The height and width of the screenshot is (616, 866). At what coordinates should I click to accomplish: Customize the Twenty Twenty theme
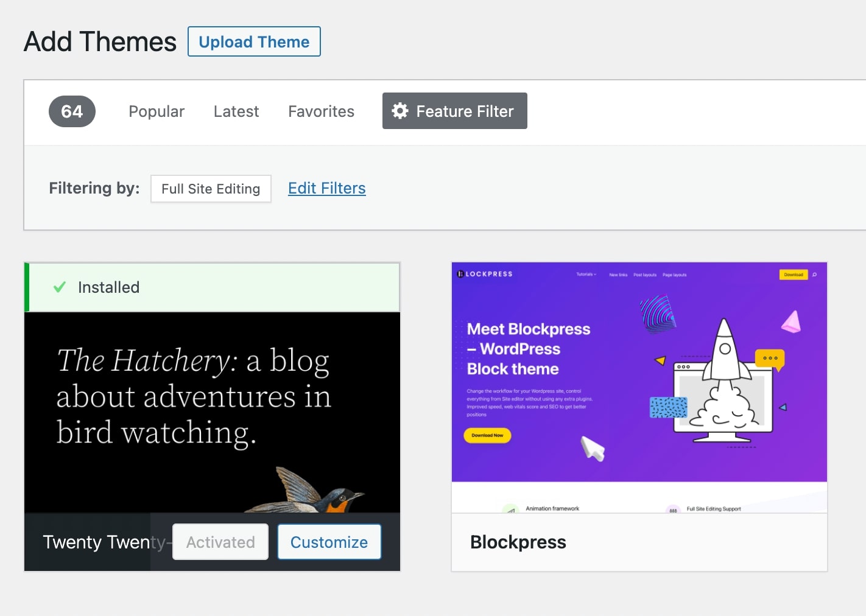coord(329,542)
